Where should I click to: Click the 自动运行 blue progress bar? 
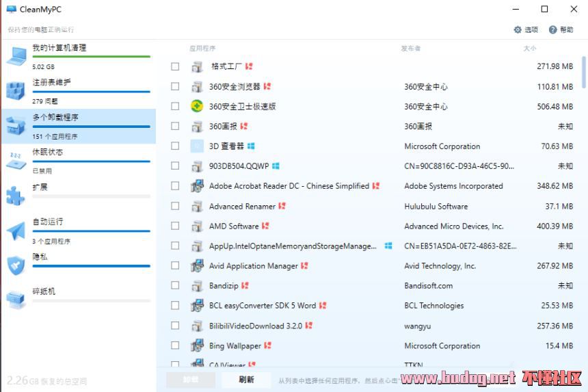point(91,231)
